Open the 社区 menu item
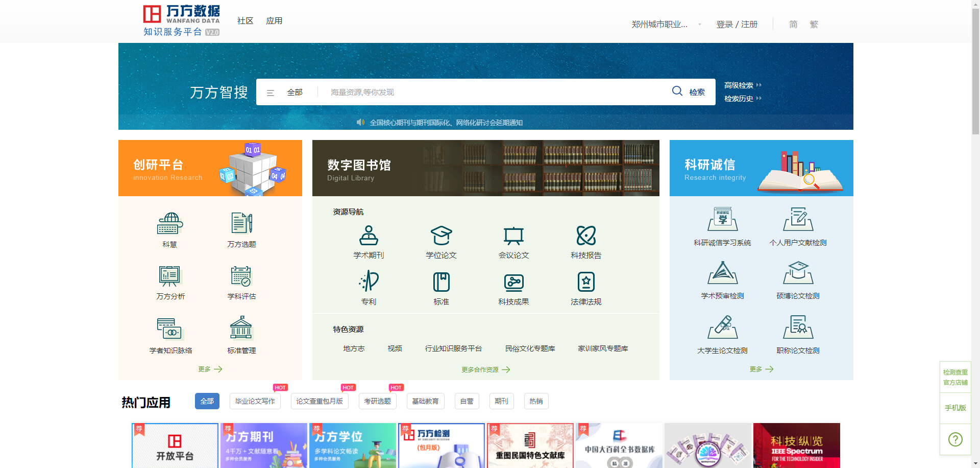Viewport: 980px width, 468px height. [245, 21]
